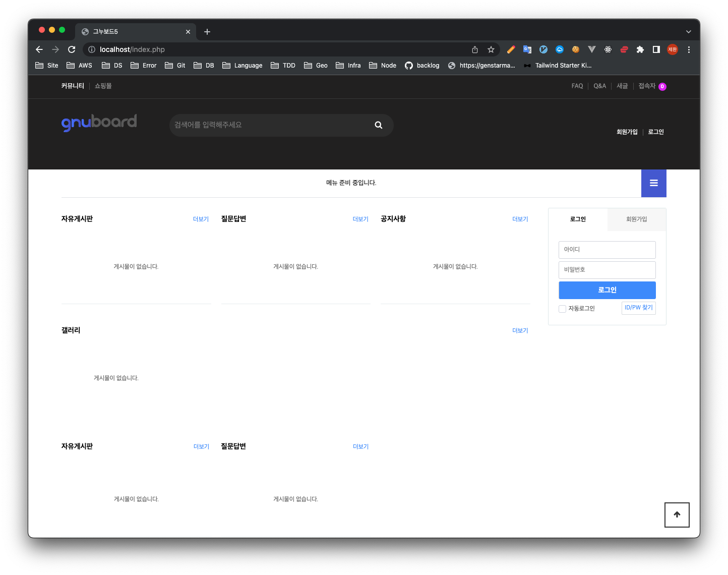
Task: Open the pencil highlighter extension icon
Action: click(x=511, y=49)
